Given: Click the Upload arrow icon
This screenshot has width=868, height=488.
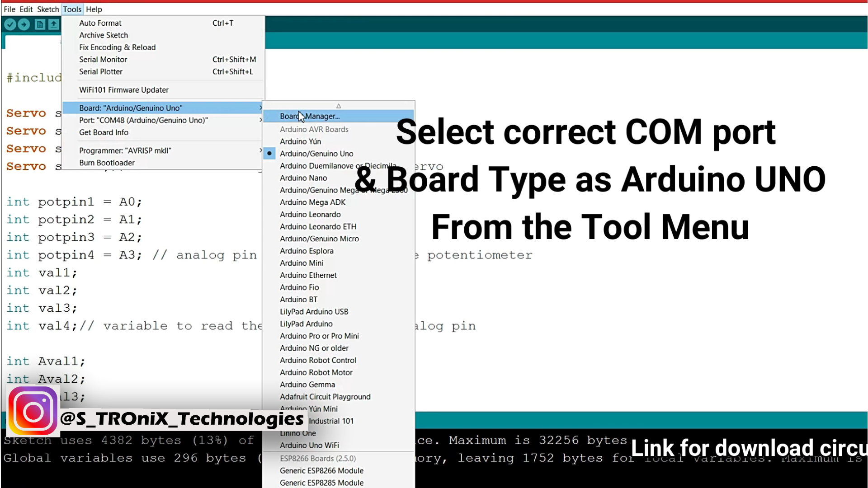Looking at the screenshot, I should click(x=24, y=24).
